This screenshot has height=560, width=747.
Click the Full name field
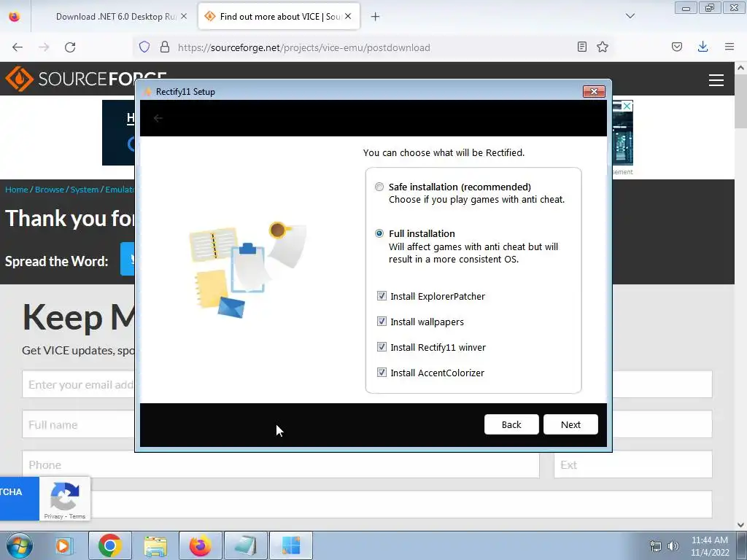pyautogui.click(x=79, y=424)
